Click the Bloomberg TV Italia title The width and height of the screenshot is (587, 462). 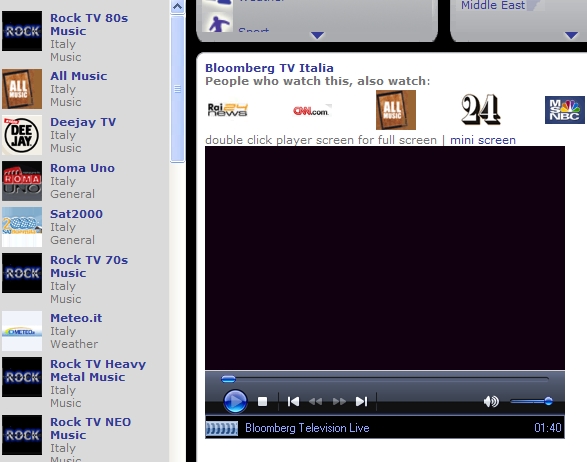coord(269,68)
